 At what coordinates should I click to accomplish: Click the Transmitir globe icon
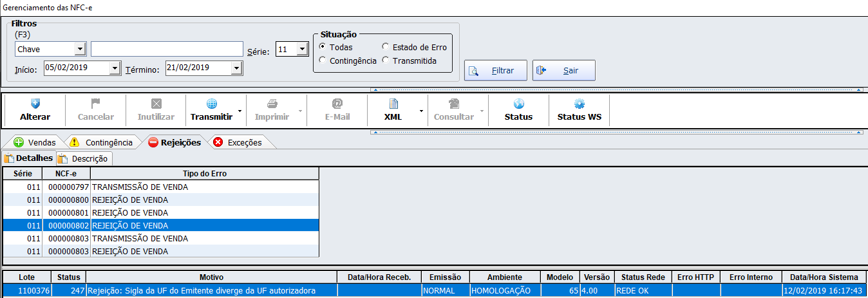pos(211,104)
